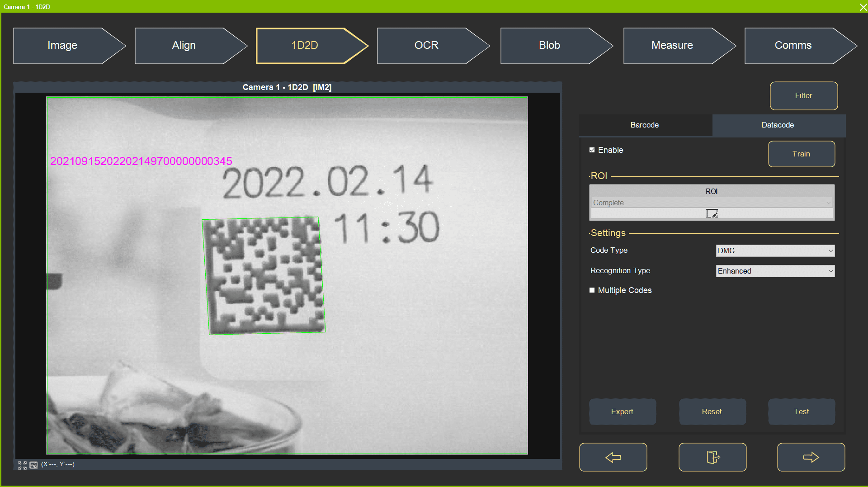
Task: Open the OCR step
Action: point(433,45)
